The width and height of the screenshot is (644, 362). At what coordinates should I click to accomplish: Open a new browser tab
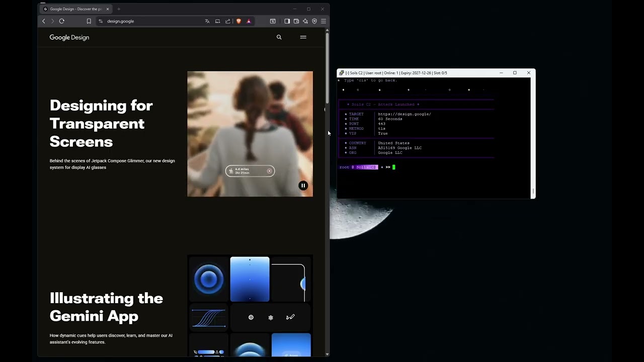pos(119,9)
